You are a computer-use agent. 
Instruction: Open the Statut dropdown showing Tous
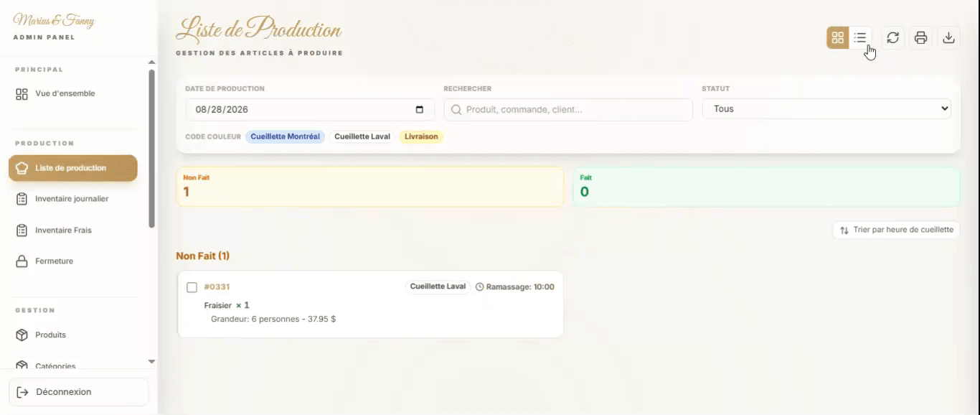(826, 109)
